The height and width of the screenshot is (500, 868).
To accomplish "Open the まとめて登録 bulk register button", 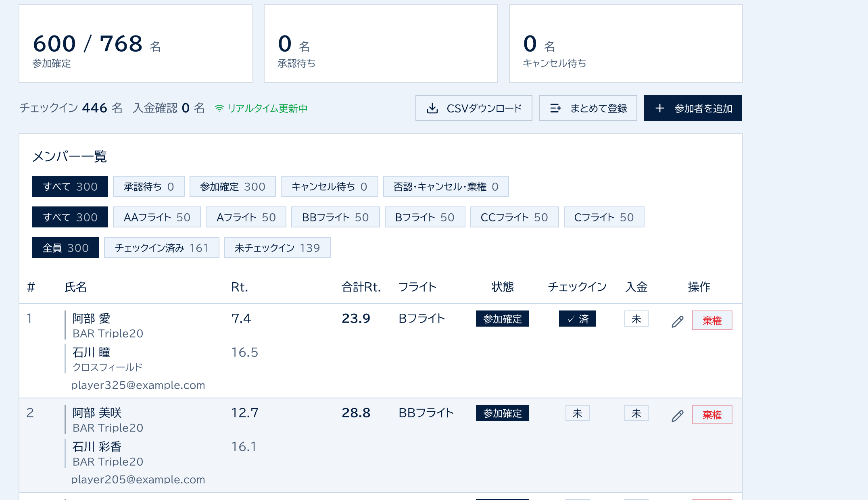I will [x=588, y=108].
